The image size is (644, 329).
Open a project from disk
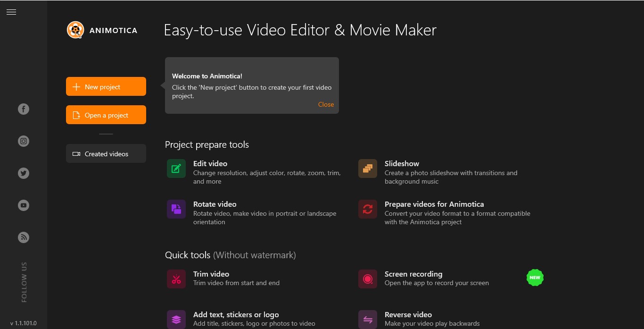[106, 115]
